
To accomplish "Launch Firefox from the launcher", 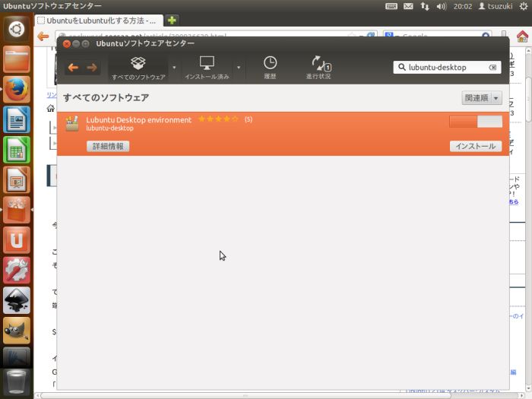I will click(17, 89).
